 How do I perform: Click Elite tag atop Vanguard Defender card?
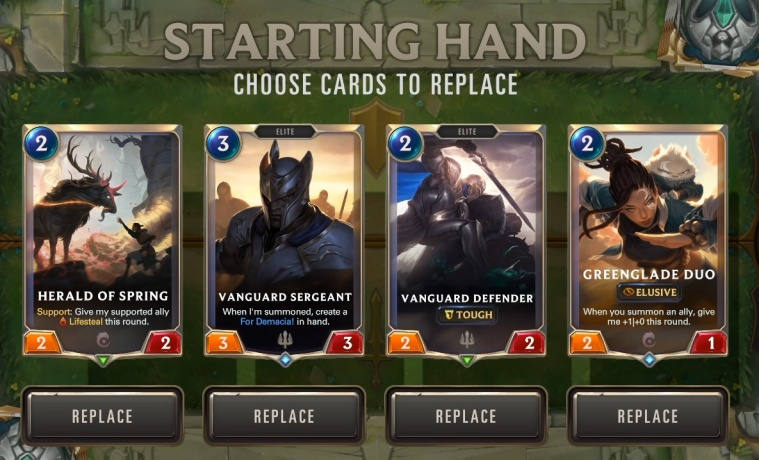coord(467,131)
